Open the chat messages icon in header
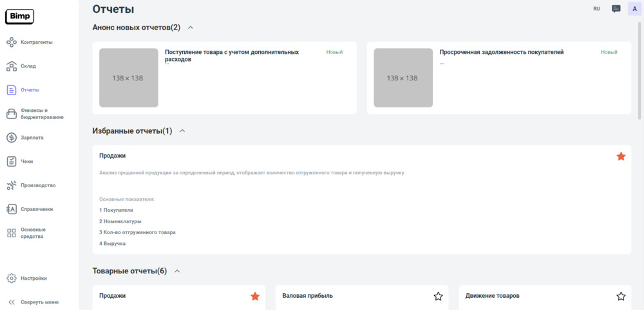The width and height of the screenshot is (644, 310). tap(616, 9)
